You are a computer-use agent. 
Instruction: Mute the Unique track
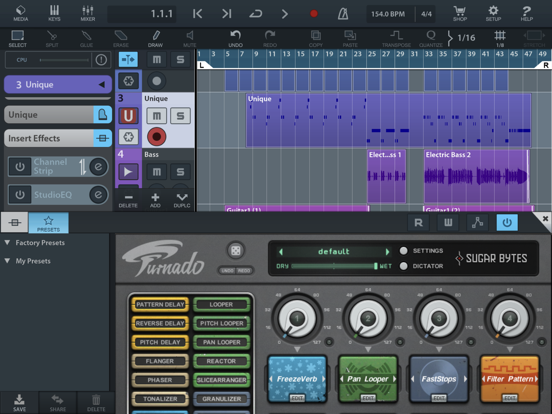coord(157,115)
